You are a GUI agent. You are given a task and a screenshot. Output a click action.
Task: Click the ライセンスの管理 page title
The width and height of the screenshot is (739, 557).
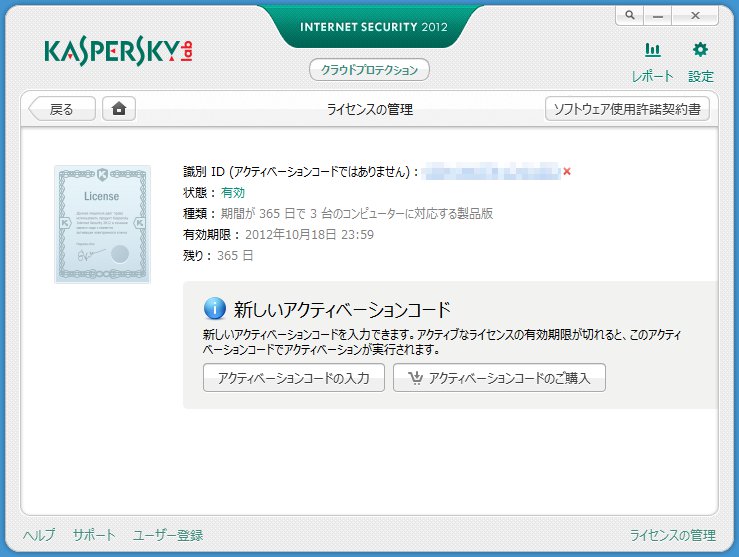[x=370, y=109]
